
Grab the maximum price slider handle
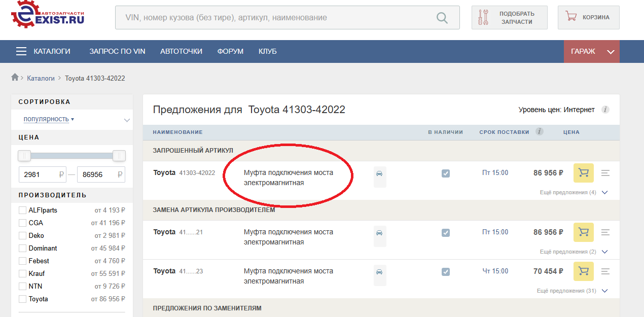point(119,156)
